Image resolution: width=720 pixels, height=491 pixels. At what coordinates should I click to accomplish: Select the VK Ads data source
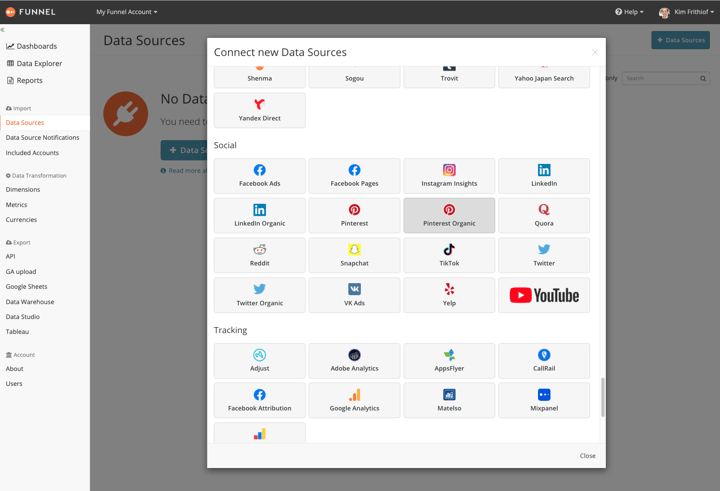click(x=354, y=295)
